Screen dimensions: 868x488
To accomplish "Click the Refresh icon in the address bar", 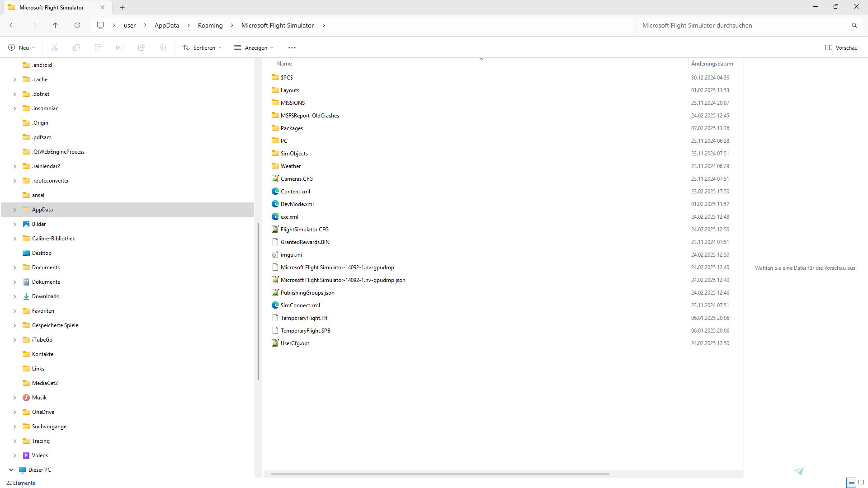I will pyautogui.click(x=77, y=25).
